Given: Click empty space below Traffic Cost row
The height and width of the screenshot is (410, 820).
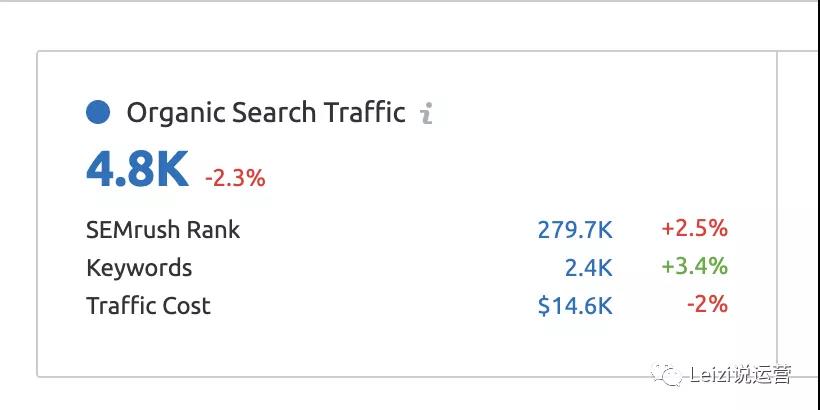Looking at the screenshot, I should 407,345.
